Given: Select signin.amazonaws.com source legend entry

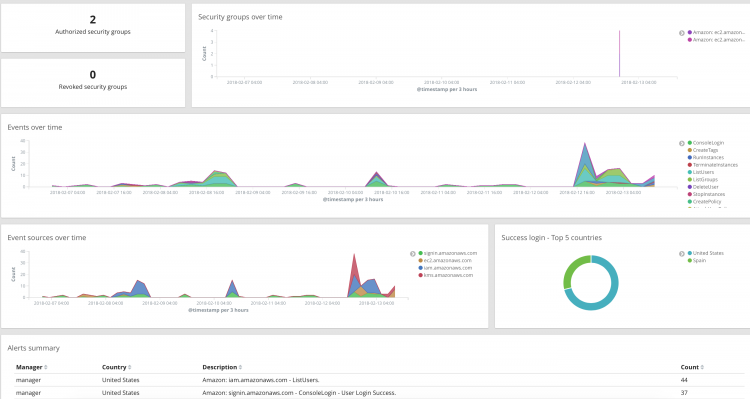Looking at the screenshot, I should [x=448, y=253].
